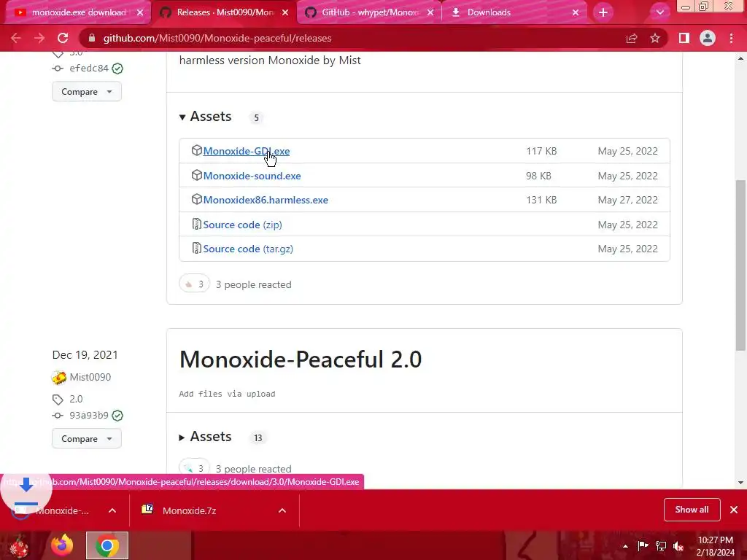
Task: Select the Releases Mist0090/Monoxide tab
Action: click(223, 12)
